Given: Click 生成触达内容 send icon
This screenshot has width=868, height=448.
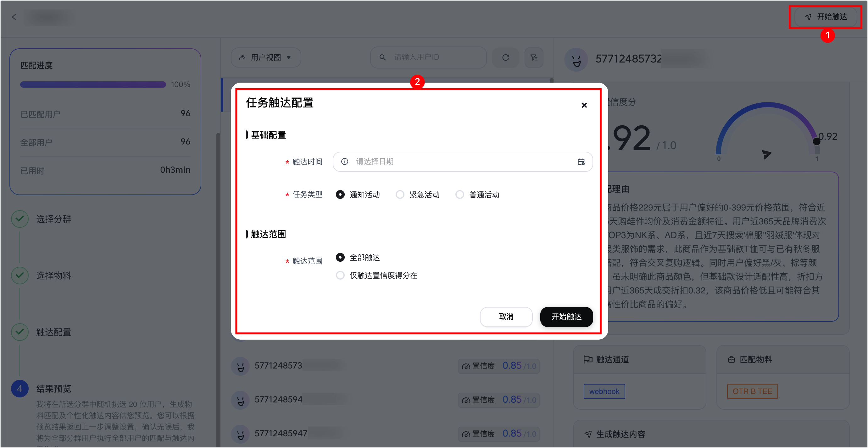Looking at the screenshot, I should point(588,434).
